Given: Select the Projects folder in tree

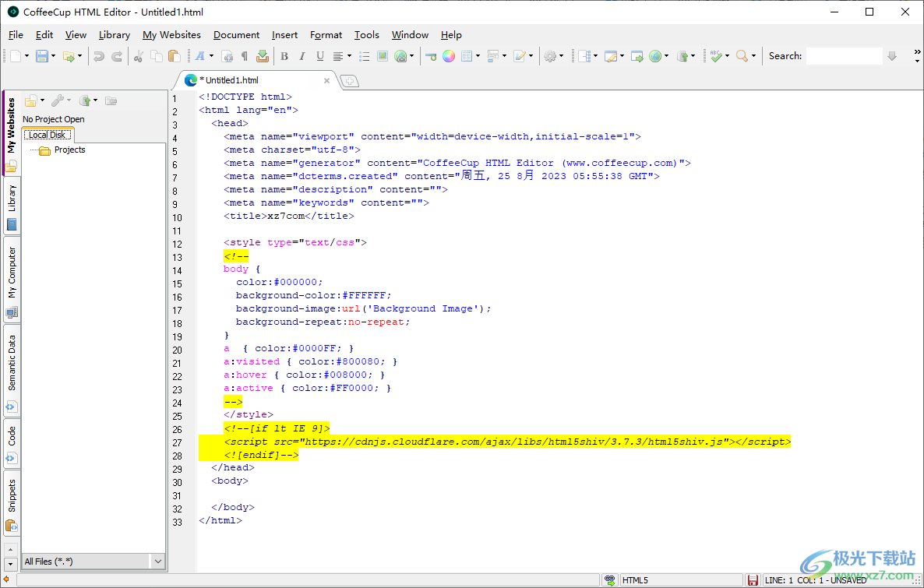Looking at the screenshot, I should click(x=62, y=150).
